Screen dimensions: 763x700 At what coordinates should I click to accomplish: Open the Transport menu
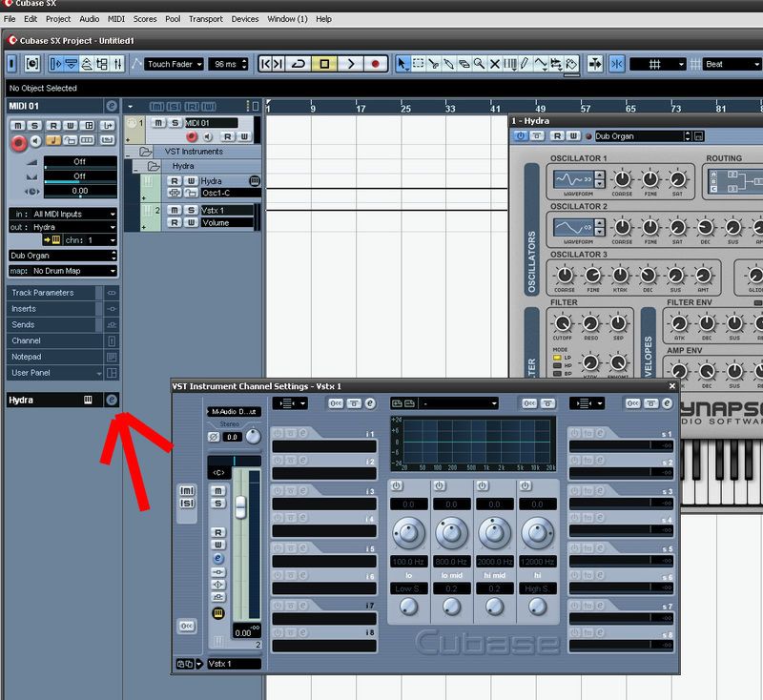pyautogui.click(x=206, y=19)
